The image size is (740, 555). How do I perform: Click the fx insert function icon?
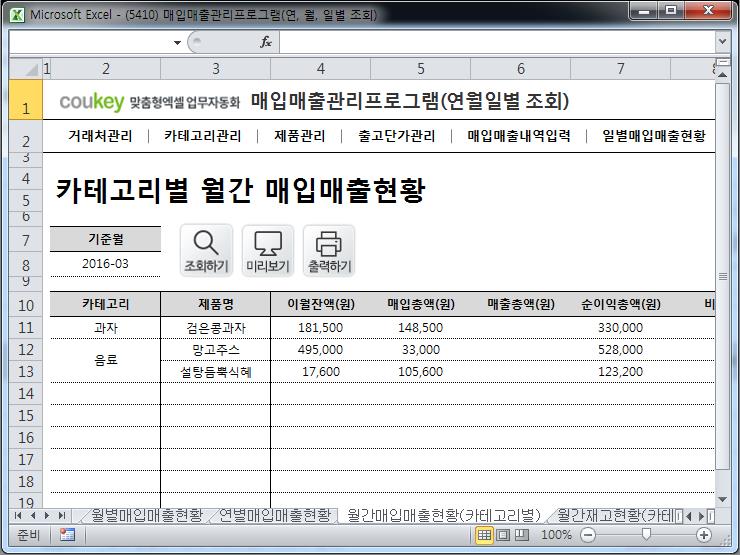click(266, 42)
